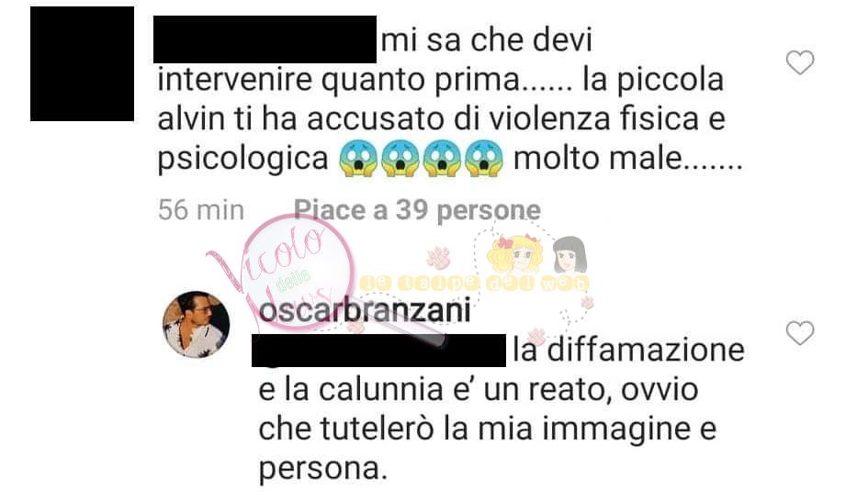Image resolution: width=868 pixels, height=502 pixels.
Task: Like the comment about piccola alvin
Action: [x=800, y=61]
